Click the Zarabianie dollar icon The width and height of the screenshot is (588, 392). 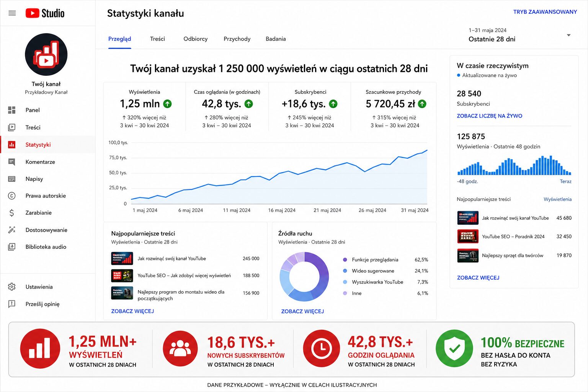[12, 213]
